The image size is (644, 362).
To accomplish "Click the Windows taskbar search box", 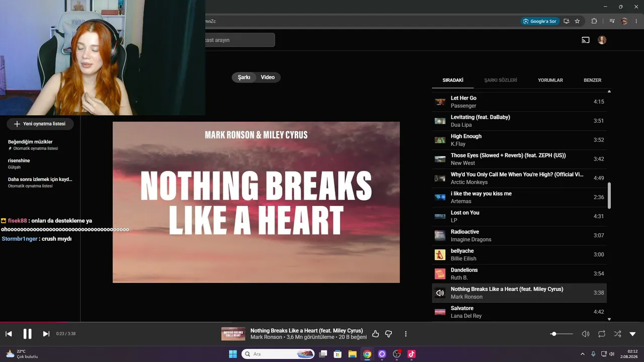I will (278, 354).
